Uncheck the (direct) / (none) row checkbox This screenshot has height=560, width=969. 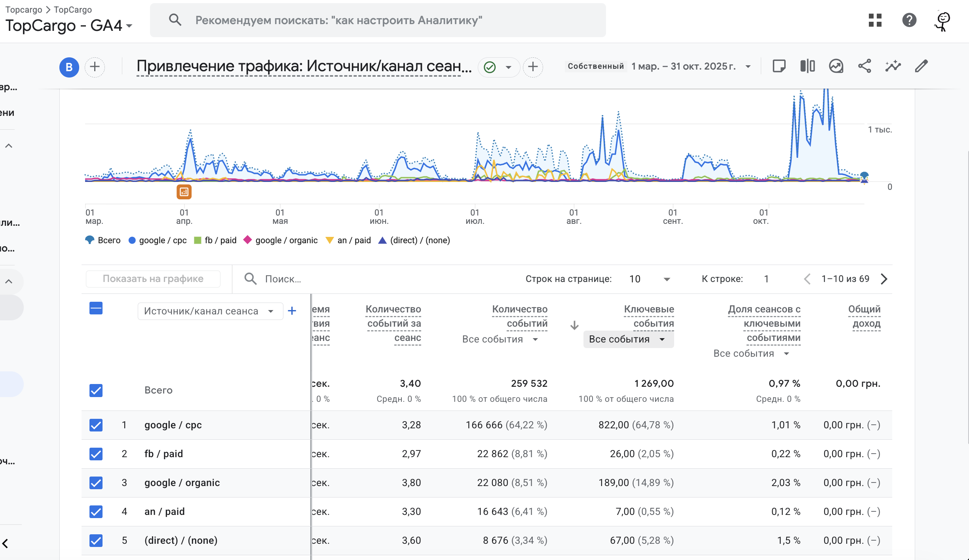tap(96, 541)
